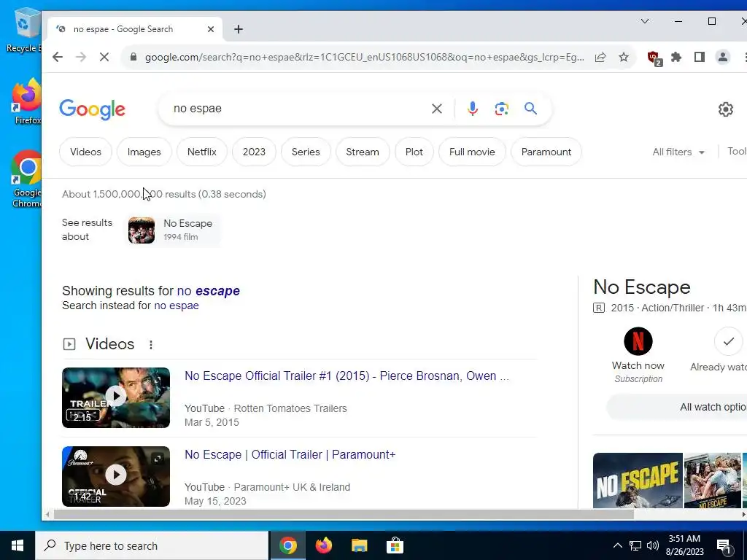Screen dimensions: 747x560
Task: Open the No Escape movie poster image
Action: click(638, 481)
